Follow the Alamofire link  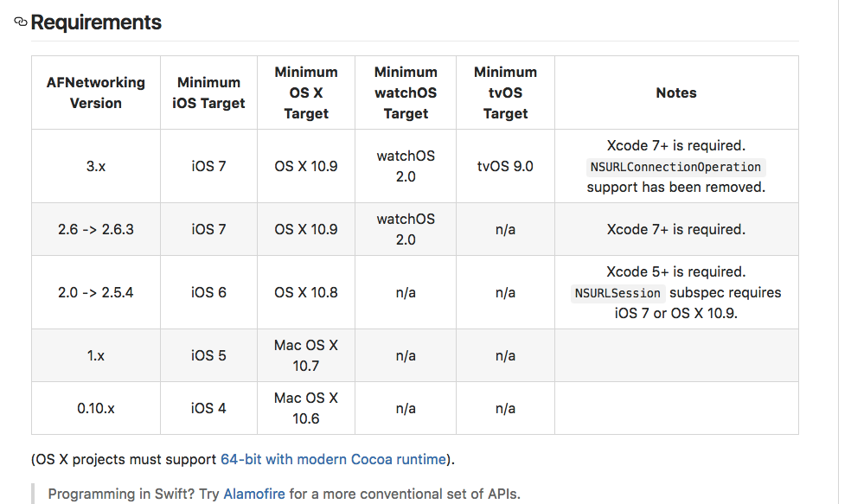pos(254,494)
